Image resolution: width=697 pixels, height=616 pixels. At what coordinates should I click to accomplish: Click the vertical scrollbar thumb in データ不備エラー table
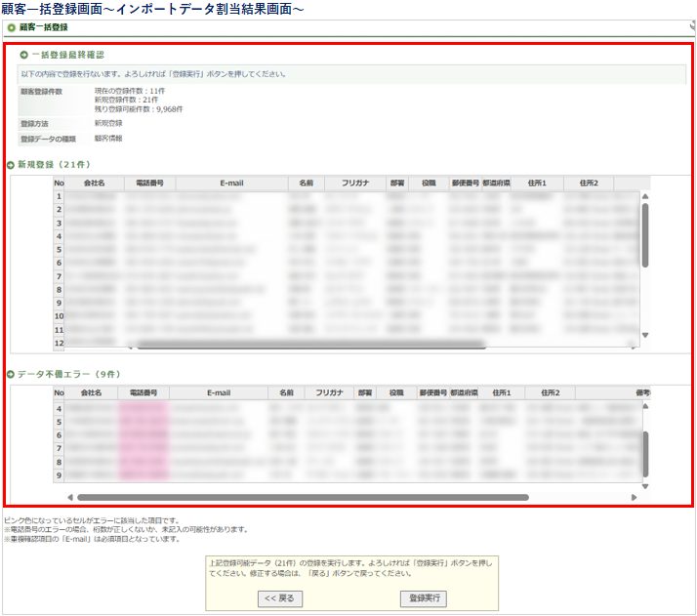[644, 452]
